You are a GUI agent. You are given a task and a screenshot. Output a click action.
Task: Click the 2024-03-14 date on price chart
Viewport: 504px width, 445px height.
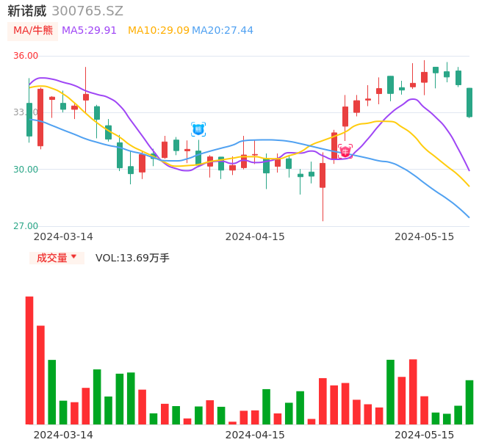[x=63, y=236]
